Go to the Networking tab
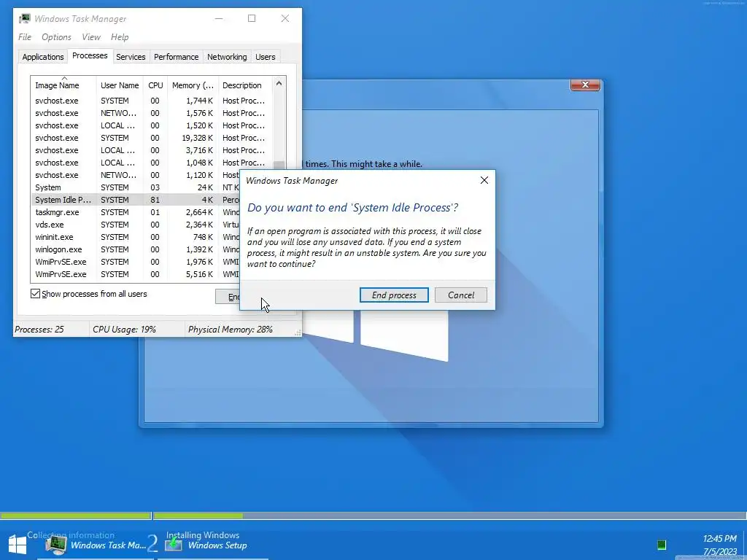 point(227,57)
